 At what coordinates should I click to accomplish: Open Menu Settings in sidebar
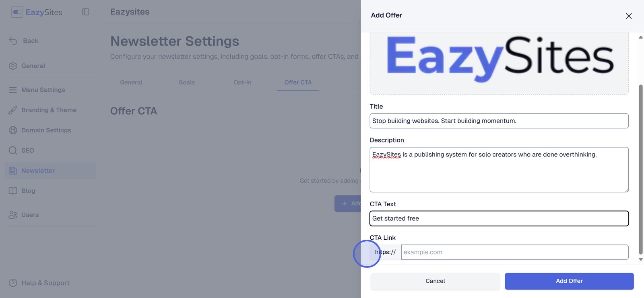tap(43, 90)
